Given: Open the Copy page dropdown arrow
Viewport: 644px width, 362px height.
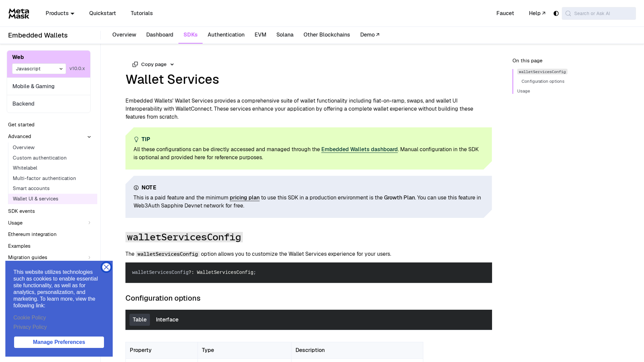Looking at the screenshot, I should tap(172, 64).
